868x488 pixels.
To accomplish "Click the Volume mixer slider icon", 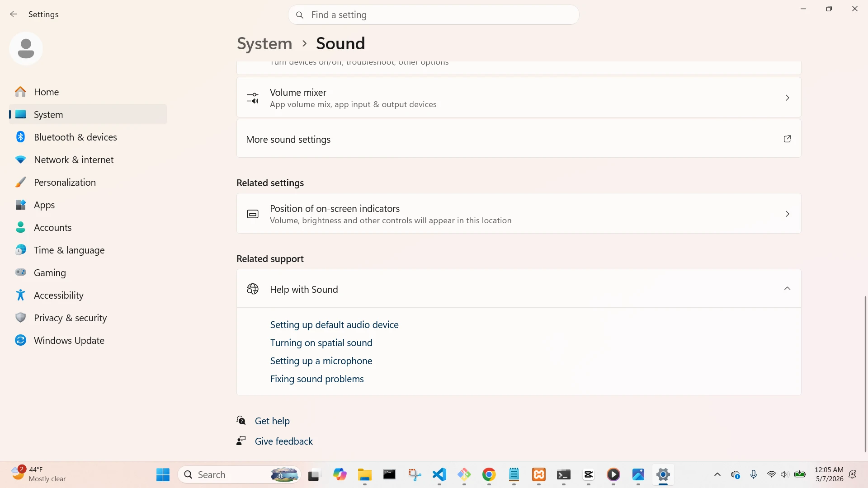I will (x=253, y=98).
